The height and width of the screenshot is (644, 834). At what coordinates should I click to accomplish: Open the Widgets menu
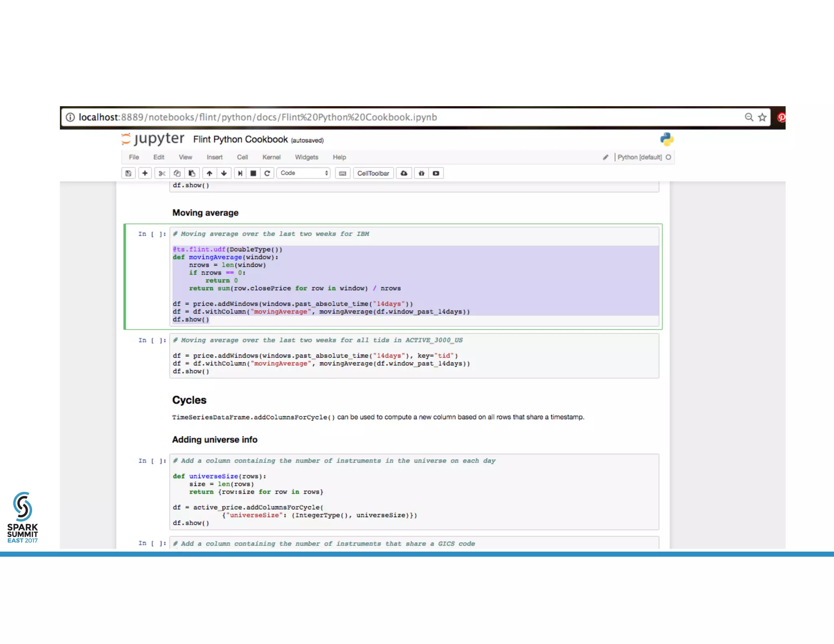(x=306, y=157)
